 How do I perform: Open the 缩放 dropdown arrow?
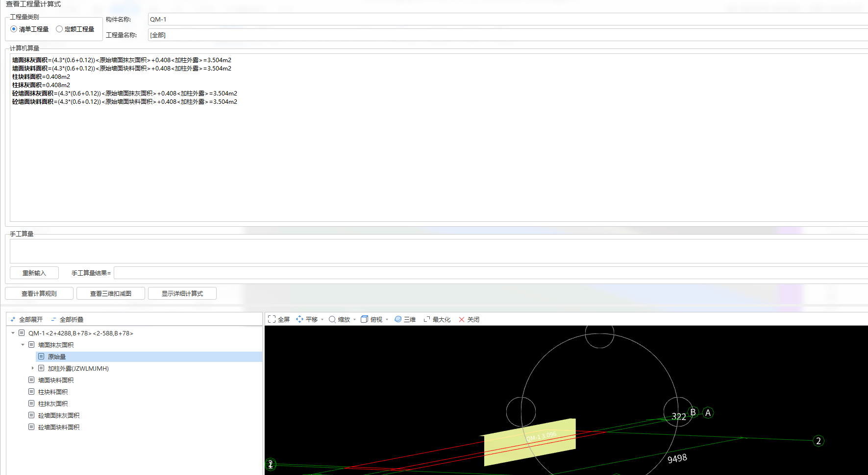pyautogui.click(x=354, y=320)
